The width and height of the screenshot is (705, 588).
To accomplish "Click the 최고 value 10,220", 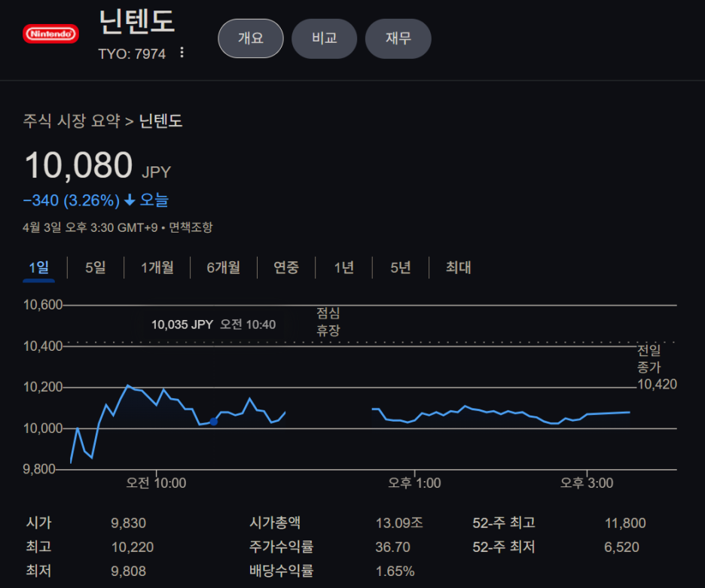I will pos(133,547).
